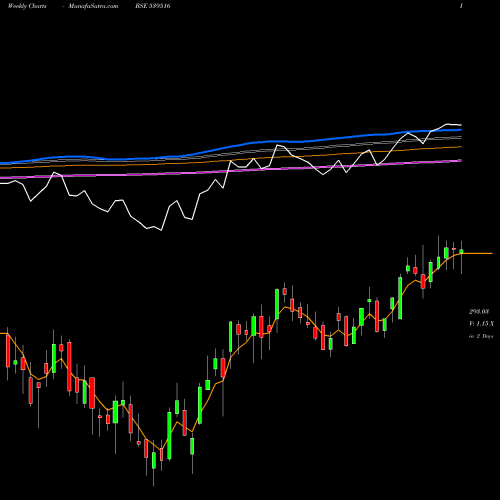The width and height of the screenshot is (500, 500).
Task: Click the "in 2 Days" label
Action: click(481, 336)
